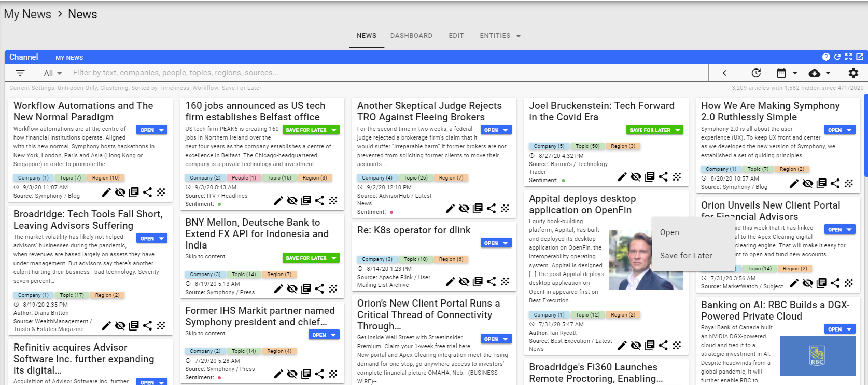Expand the calendar dropdown arrow
Screen dimensions: 868x385
[x=795, y=73]
